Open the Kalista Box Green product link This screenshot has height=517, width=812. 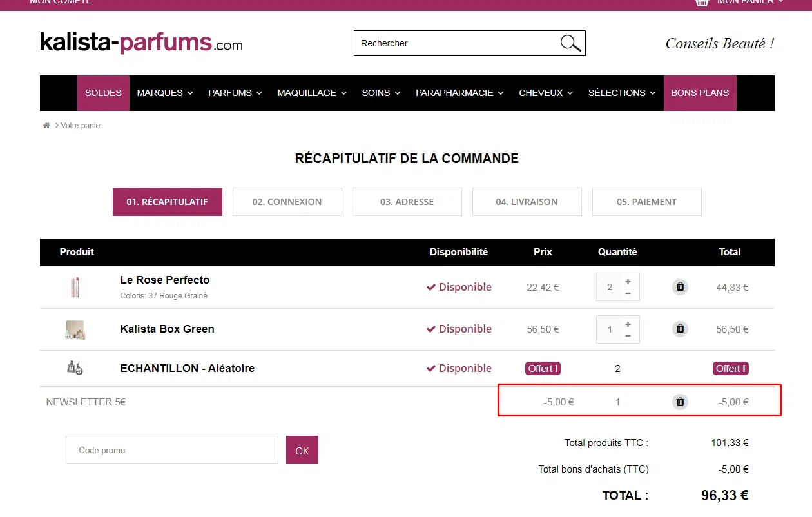click(x=168, y=329)
